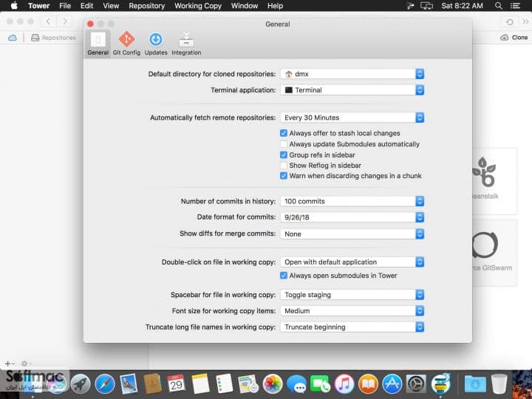
Task: Open App Store from the Dock
Action: tap(392, 383)
